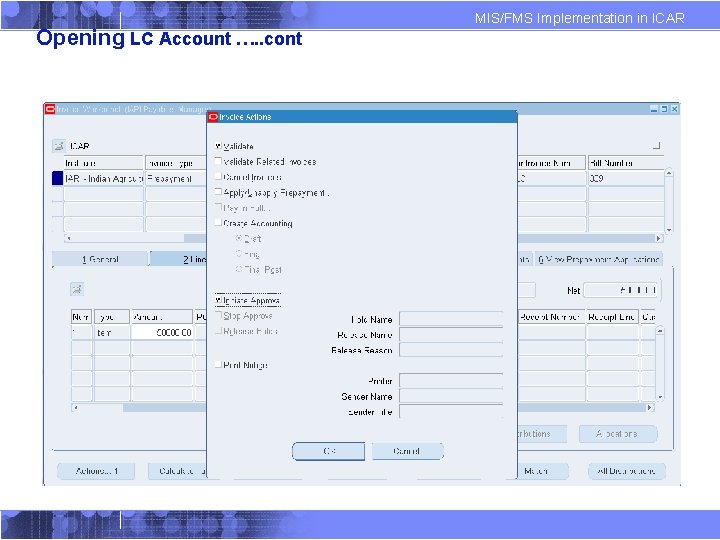Click lines horizontal scrollbar left arrow

tap(76, 407)
